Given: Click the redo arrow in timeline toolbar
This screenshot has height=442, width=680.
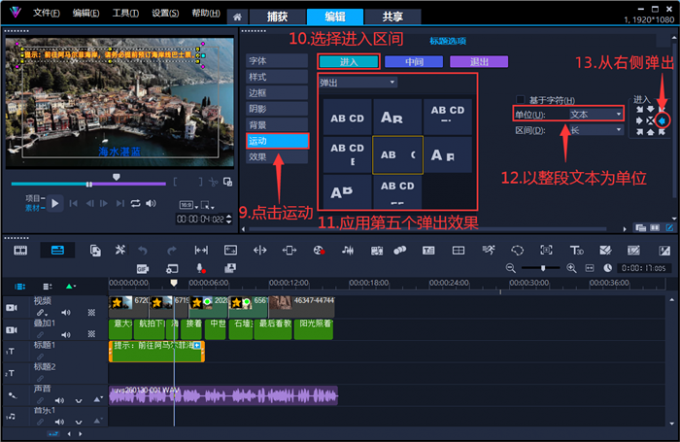Looking at the screenshot, I should (172, 250).
